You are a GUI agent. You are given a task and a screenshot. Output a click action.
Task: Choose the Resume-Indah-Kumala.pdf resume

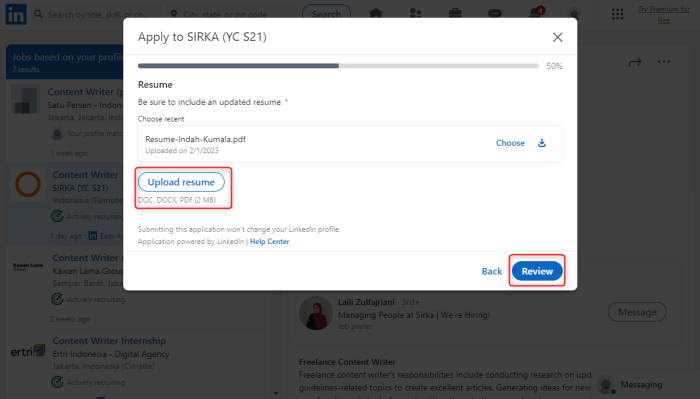(x=510, y=143)
